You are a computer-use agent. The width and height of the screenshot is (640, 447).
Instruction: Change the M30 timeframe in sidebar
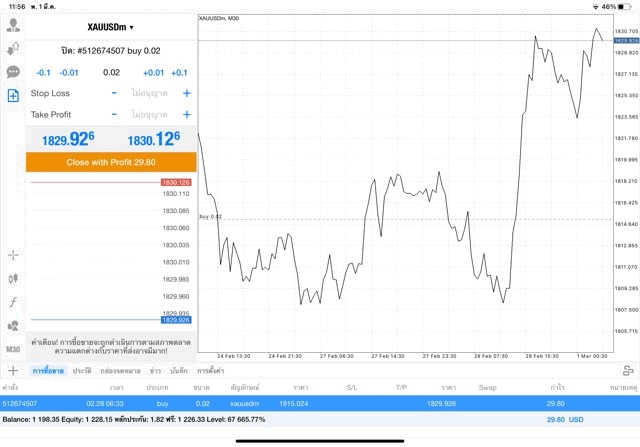coord(13,349)
